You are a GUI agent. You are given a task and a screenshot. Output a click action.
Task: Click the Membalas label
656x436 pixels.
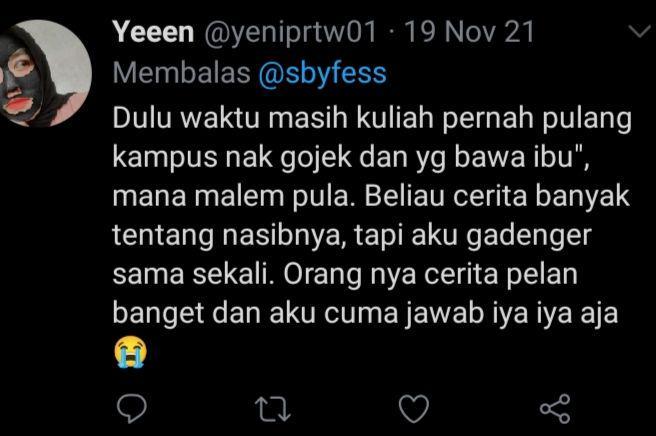click(182, 73)
